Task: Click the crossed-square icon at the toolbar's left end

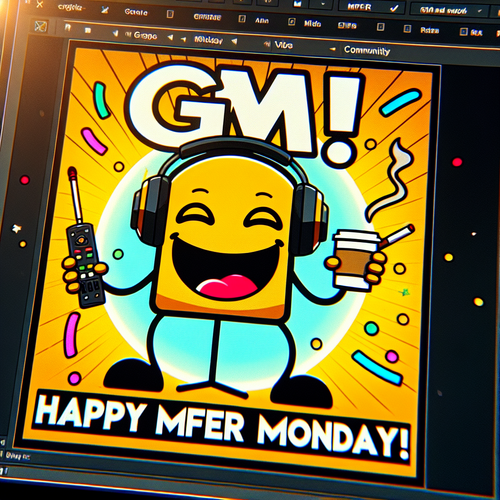Action: click(40, 26)
